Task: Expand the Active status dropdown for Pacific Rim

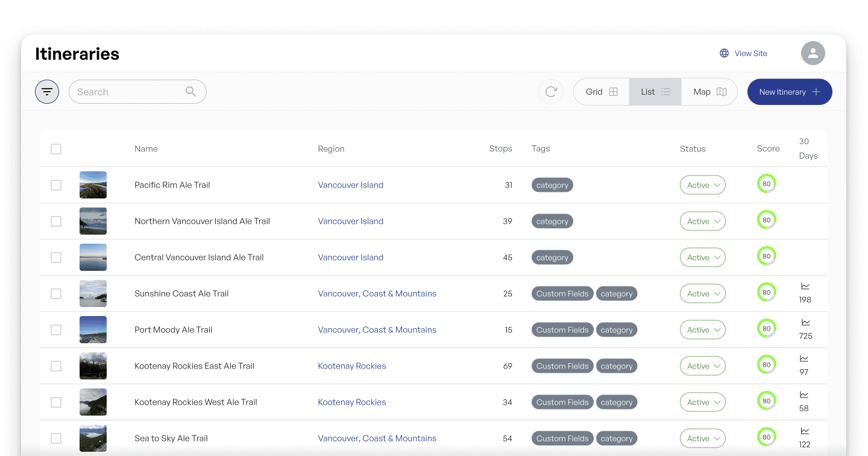Action: coord(702,185)
